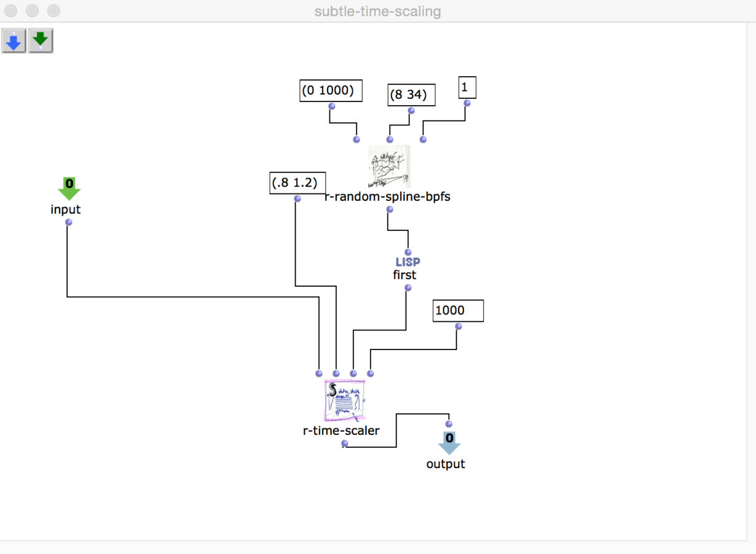
Task: Click the inlet on top of output arrow
Action: (x=449, y=424)
